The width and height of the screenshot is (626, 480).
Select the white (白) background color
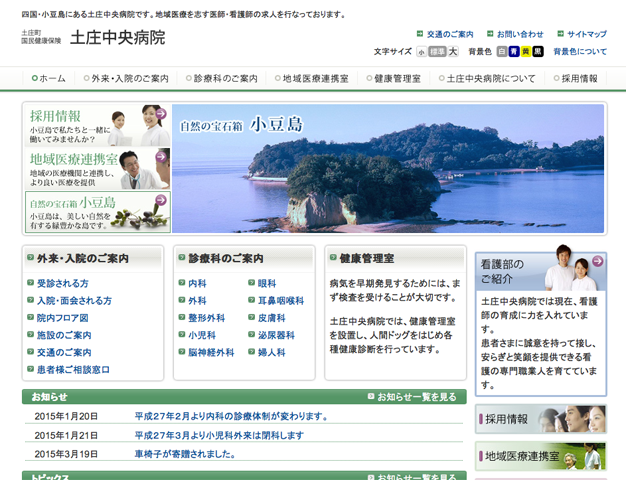(x=502, y=52)
